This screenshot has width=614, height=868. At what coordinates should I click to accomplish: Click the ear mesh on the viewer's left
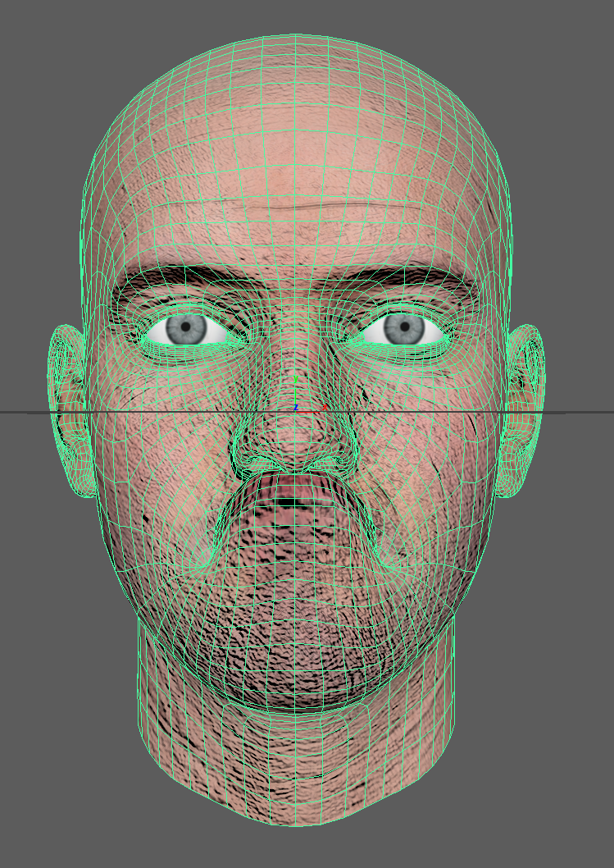pyautogui.click(x=70, y=411)
